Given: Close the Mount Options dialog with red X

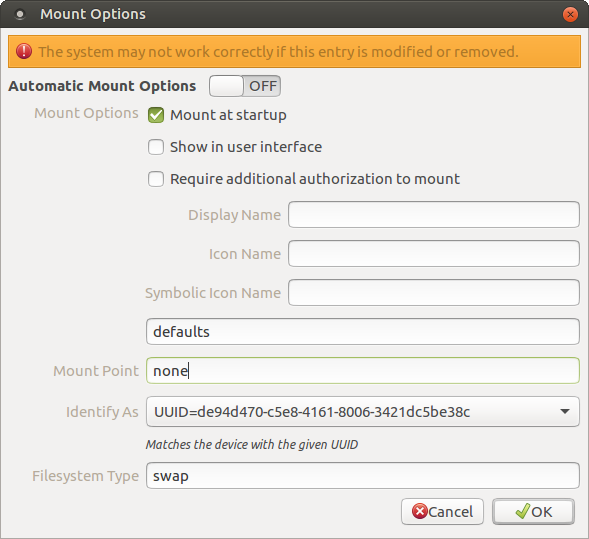Looking at the screenshot, I should click(x=570, y=15).
